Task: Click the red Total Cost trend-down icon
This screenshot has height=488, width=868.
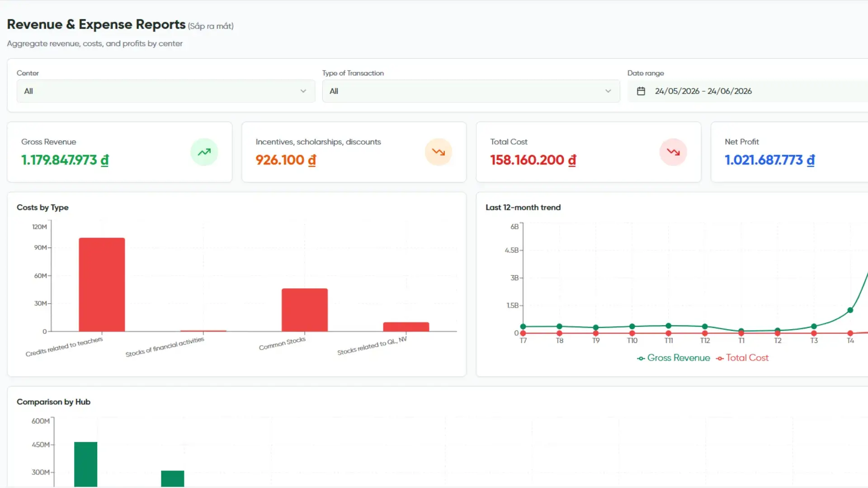Action: 673,152
